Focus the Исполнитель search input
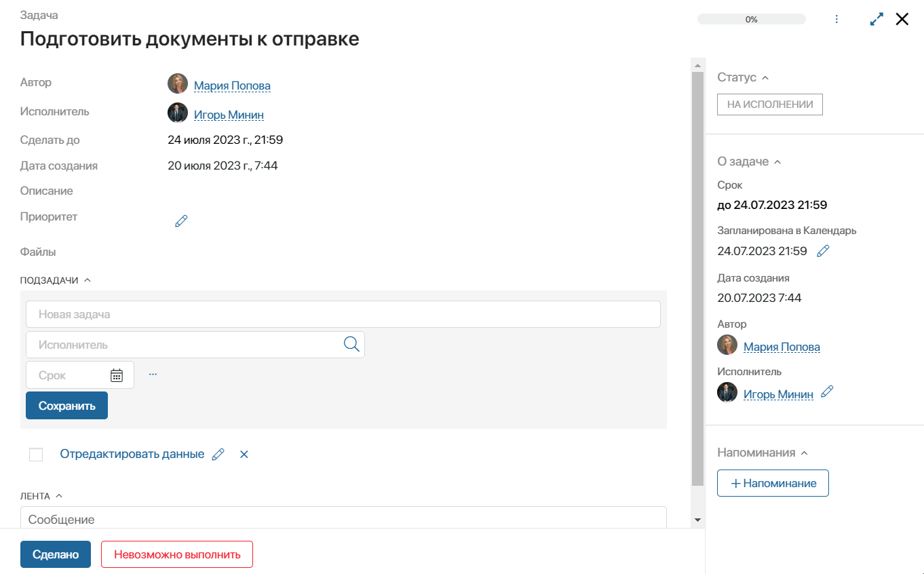The height and width of the screenshot is (574, 924). (x=195, y=345)
